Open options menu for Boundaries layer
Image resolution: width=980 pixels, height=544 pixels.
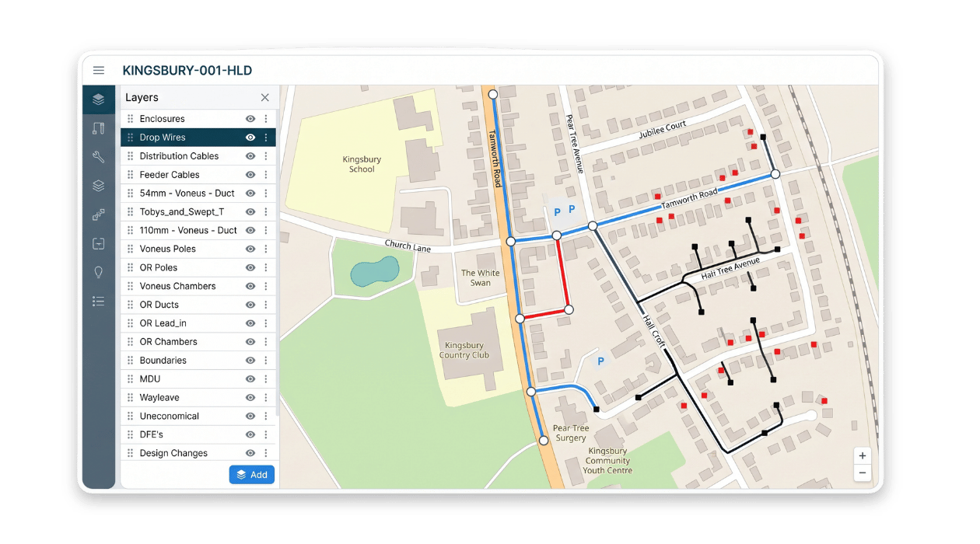[266, 361]
